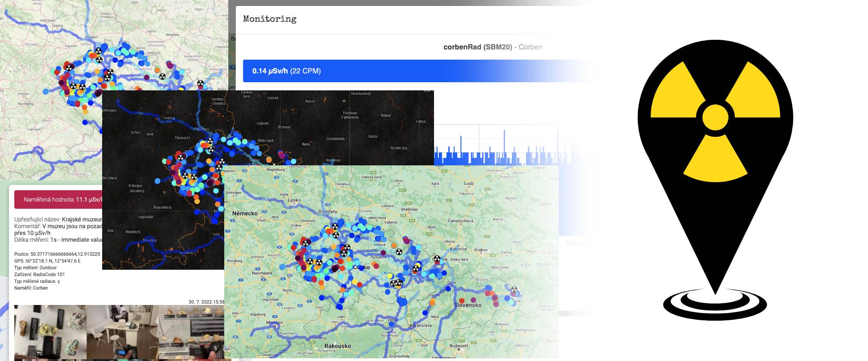Open the radiation marker at Ostrava on Google map
868x361 pixels.
pos(437,259)
